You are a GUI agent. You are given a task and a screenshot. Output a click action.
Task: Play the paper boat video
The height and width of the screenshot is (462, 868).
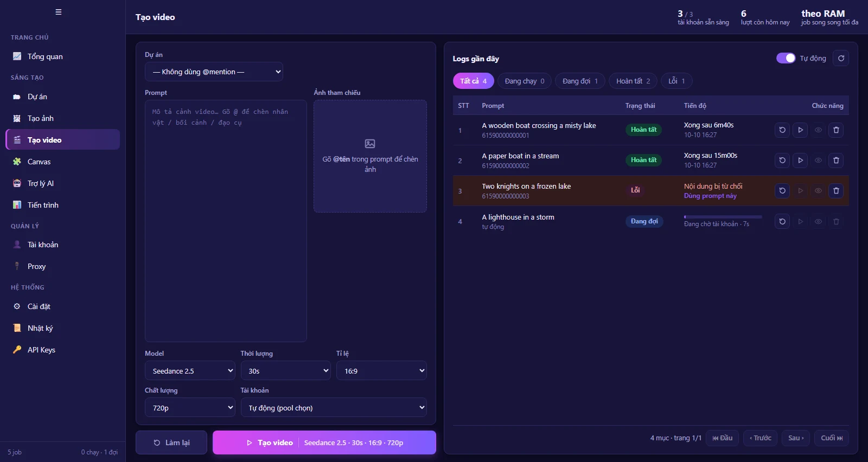pyautogui.click(x=800, y=161)
